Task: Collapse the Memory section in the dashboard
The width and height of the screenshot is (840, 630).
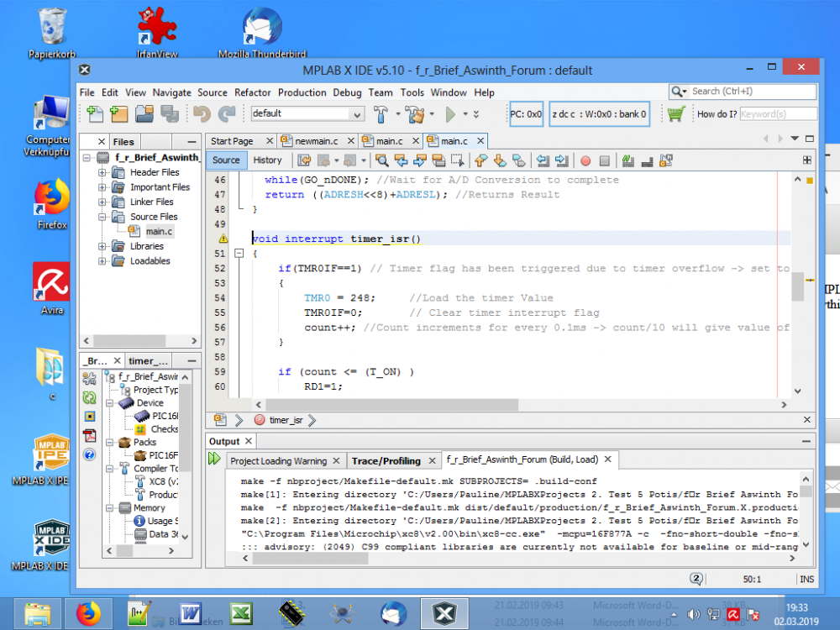Action: click(109, 508)
